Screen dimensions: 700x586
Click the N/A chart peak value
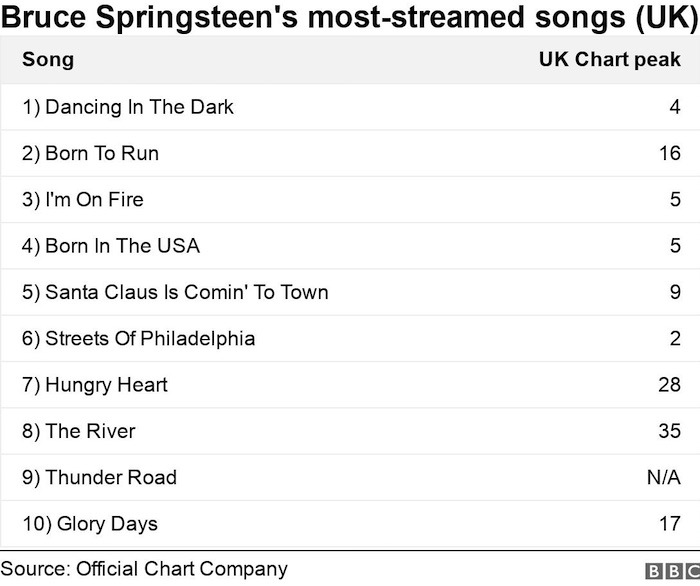664,478
